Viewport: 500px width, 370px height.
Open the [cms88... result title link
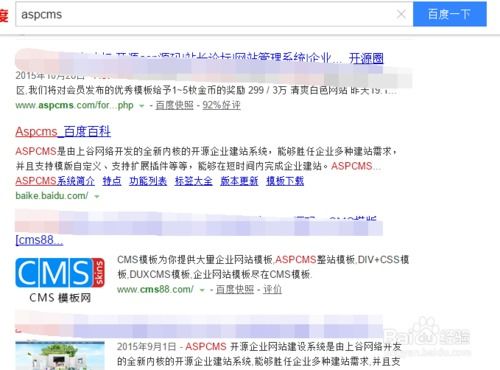click(x=39, y=240)
